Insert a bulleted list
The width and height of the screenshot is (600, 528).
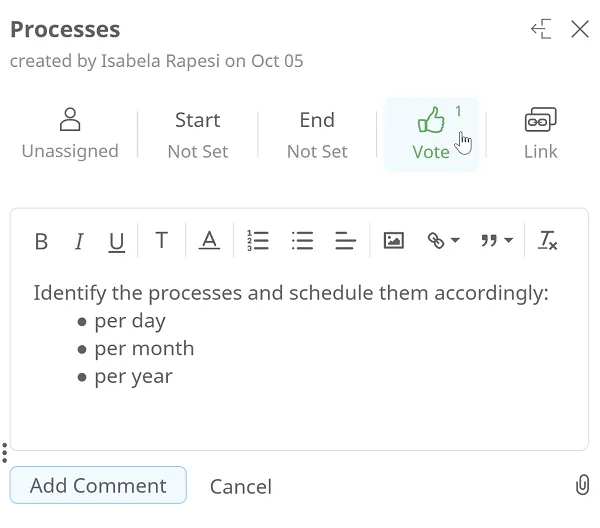point(302,241)
